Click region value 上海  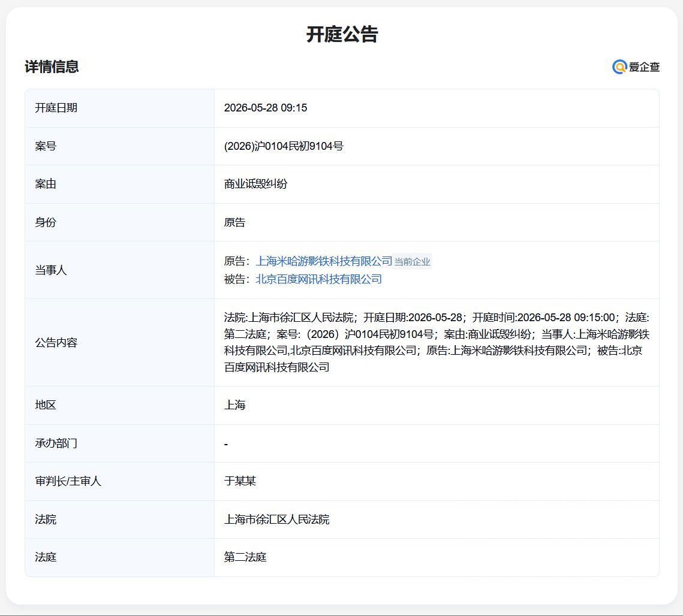234,405
